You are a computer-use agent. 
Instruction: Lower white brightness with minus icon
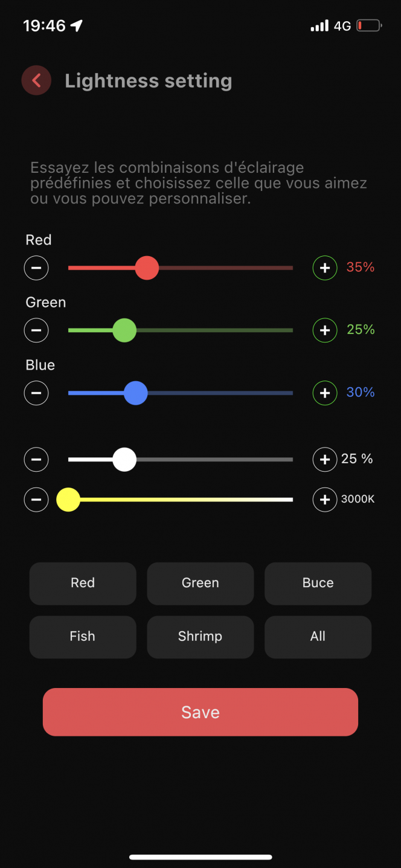(36, 460)
